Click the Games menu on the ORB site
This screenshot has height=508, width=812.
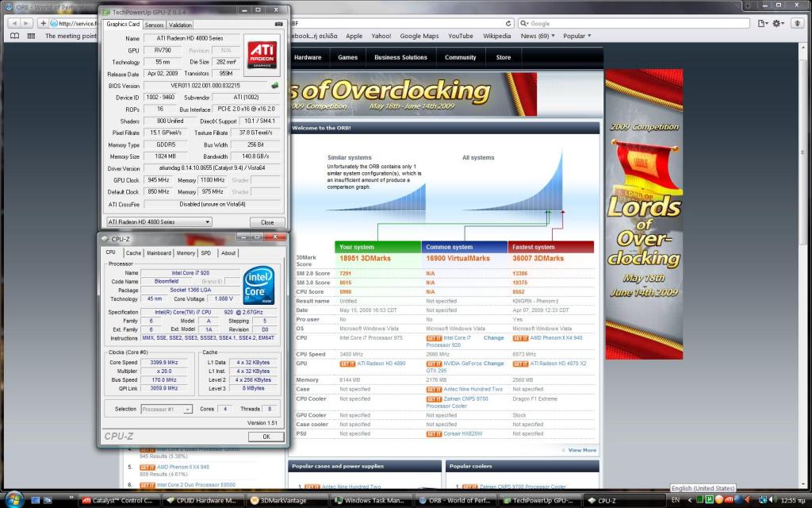pos(347,57)
